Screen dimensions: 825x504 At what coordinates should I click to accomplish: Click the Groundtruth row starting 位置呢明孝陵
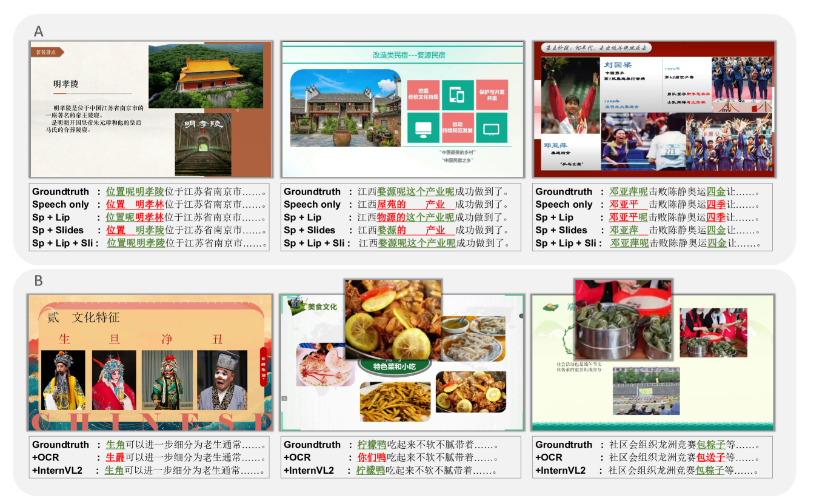149,191
